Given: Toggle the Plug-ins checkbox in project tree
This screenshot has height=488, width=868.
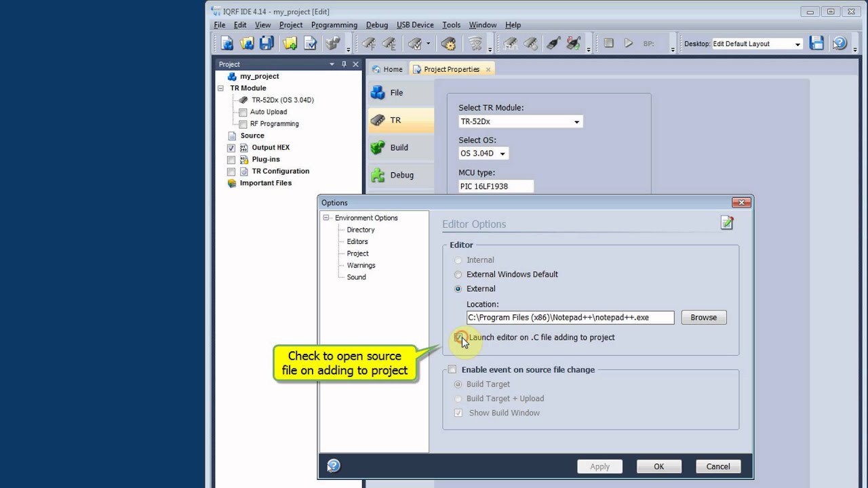Looking at the screenshot, I should pyautogui.click(x=231, y=160).
